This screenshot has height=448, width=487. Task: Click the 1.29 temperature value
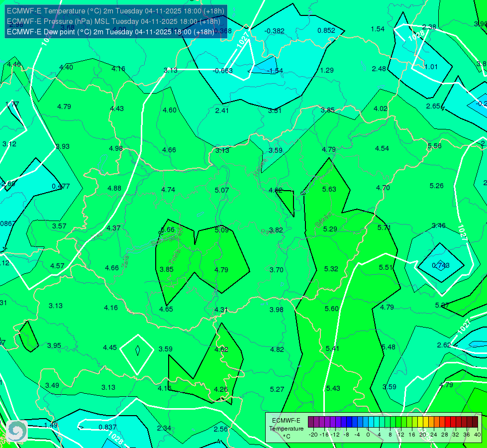click(x=327, y=70)
